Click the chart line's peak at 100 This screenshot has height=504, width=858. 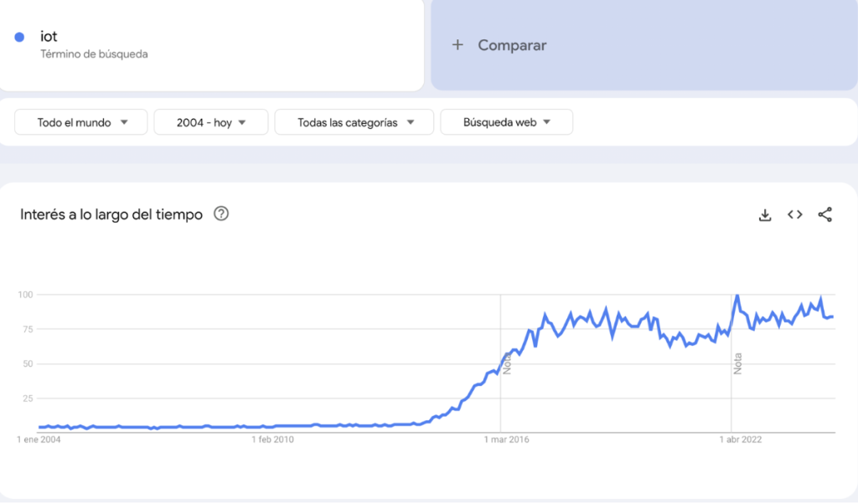coord(737,296)
